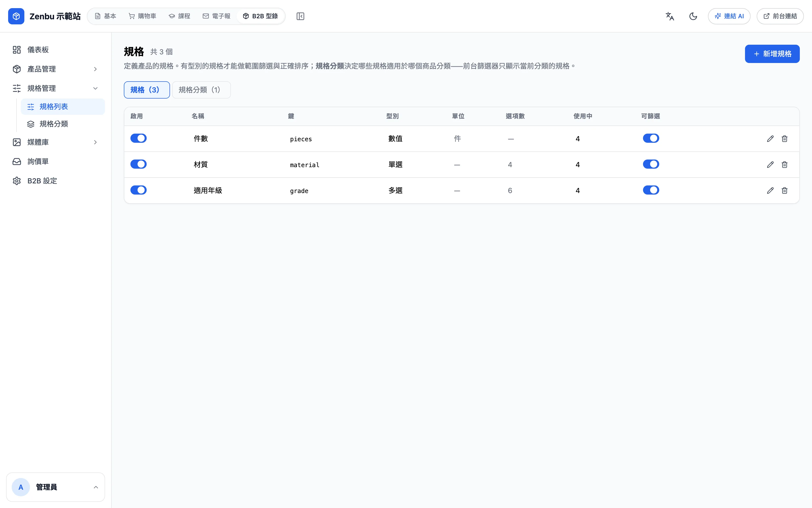Click the pieces key cell

301,139
